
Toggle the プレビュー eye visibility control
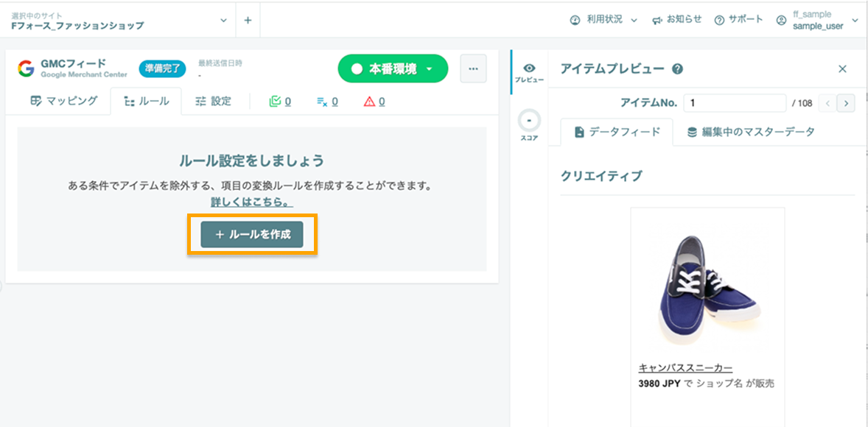coord(528,66)
